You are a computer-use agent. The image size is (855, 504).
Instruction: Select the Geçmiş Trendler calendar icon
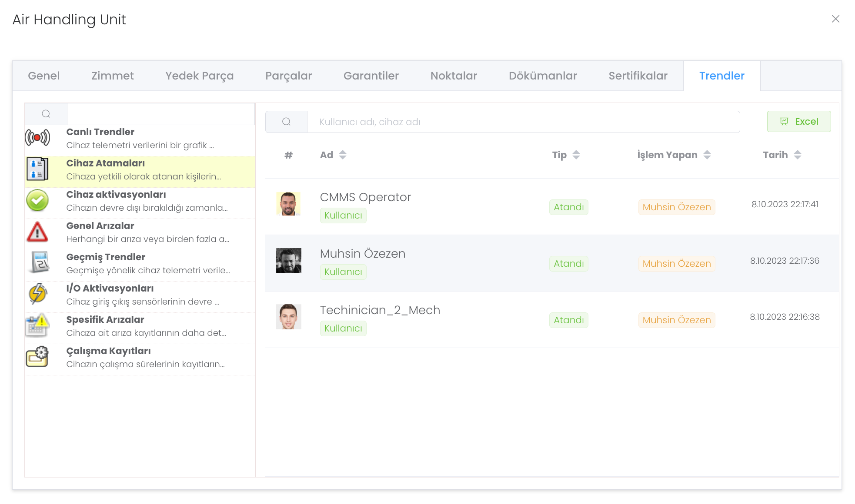40,262
